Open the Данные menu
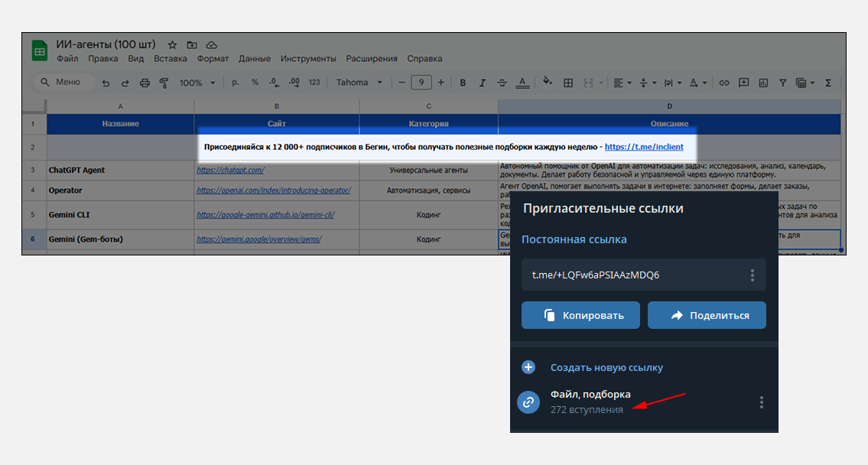868x465 pixels. [254, 59]
